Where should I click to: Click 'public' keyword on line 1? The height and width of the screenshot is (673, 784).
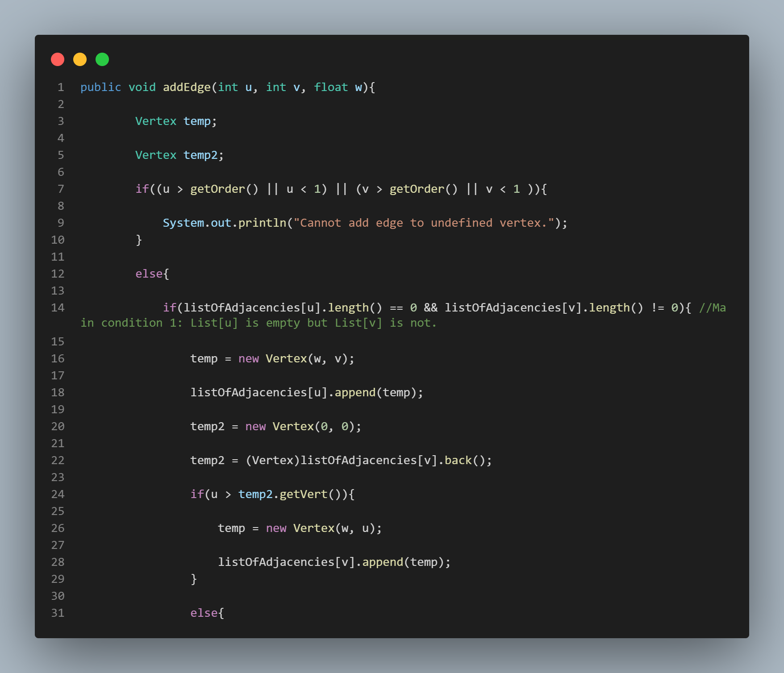[100, 87]
